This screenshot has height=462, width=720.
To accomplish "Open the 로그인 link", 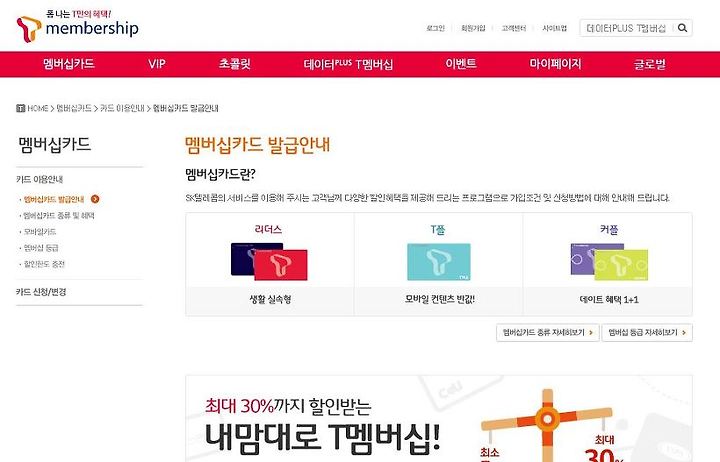I will pyautogui.click(x=435, y=28).
